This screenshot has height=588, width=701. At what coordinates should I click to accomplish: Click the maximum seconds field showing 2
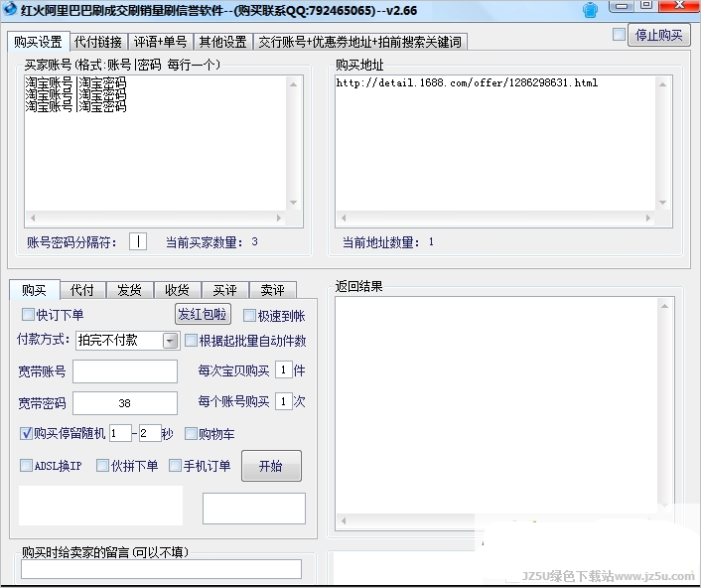[x=150, y=433]
